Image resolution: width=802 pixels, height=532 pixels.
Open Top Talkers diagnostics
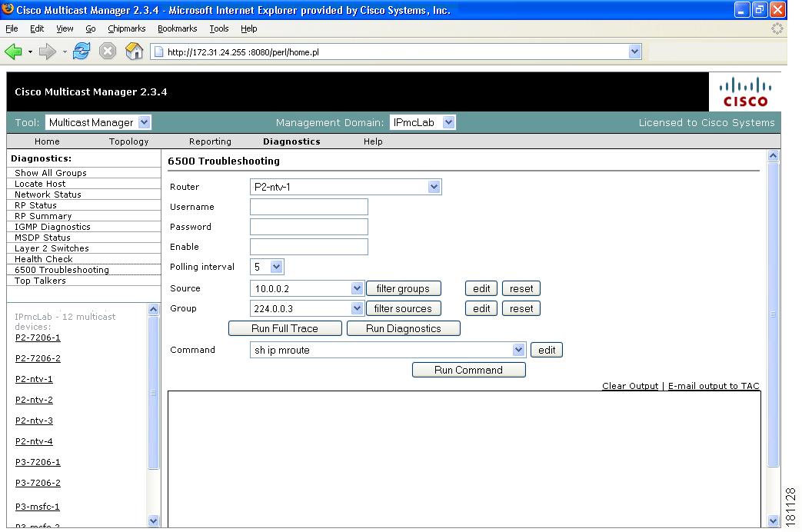tap(40, 281)
